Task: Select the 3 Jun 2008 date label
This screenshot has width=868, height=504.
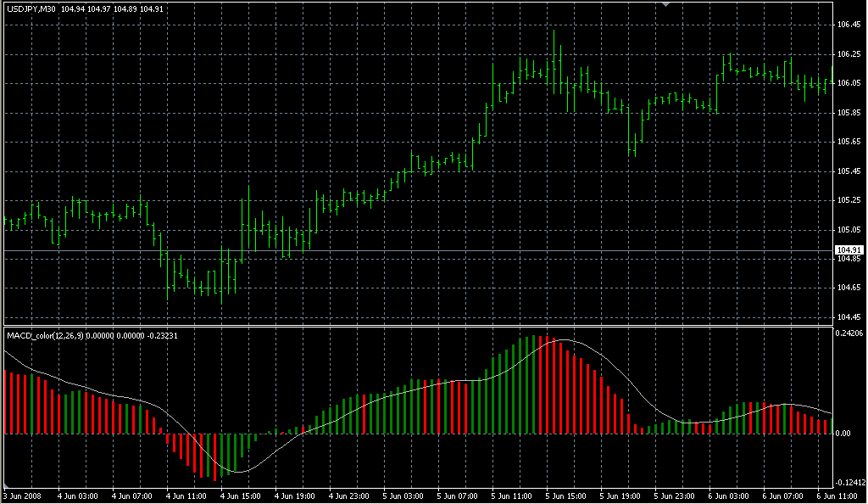Action: [22, 496]
